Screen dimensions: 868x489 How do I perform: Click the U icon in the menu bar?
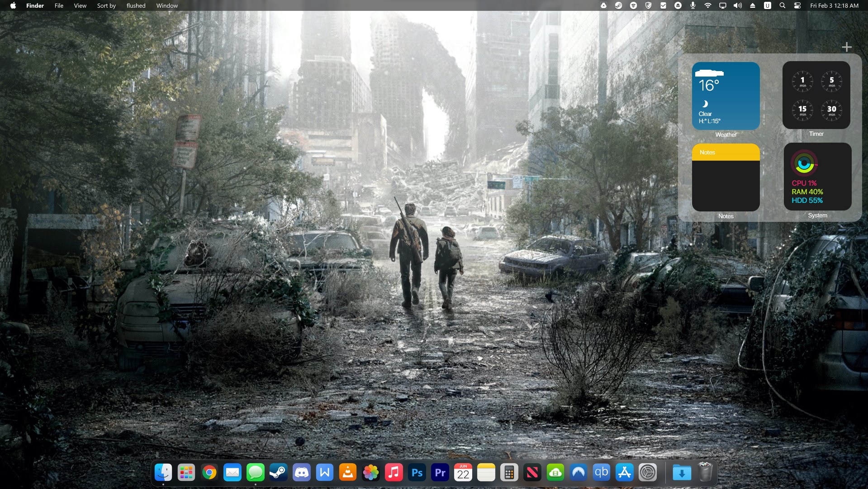point(768,5)
